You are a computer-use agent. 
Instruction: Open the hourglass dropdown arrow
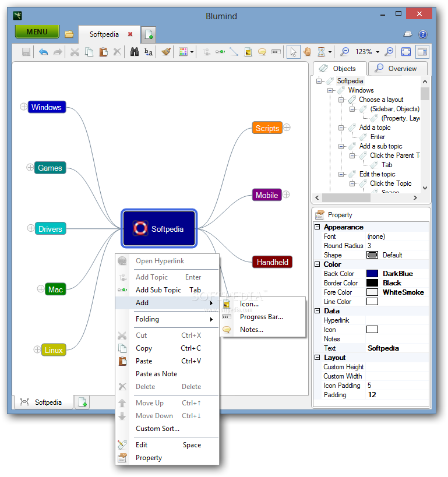pyautogui.click(x=330, y=52)
